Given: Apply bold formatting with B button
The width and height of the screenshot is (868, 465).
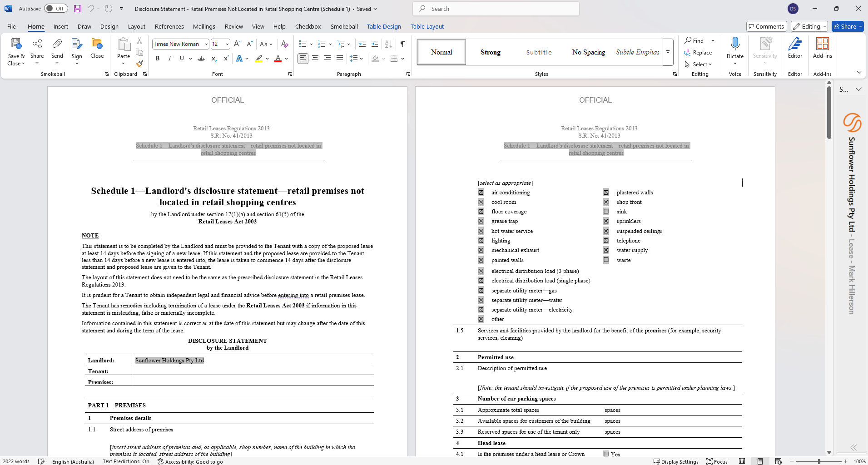Looking at the screenshot, I should [x=158, y=59].
